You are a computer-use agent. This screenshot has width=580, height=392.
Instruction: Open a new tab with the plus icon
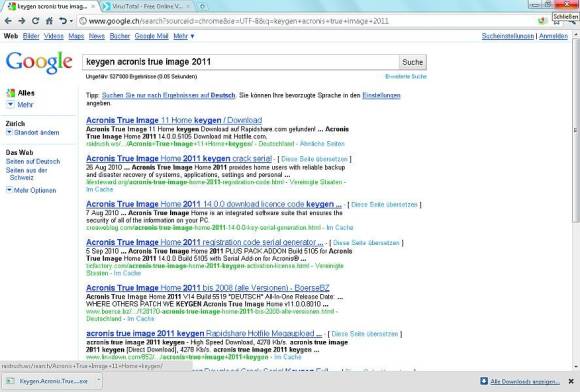(202, 6)
